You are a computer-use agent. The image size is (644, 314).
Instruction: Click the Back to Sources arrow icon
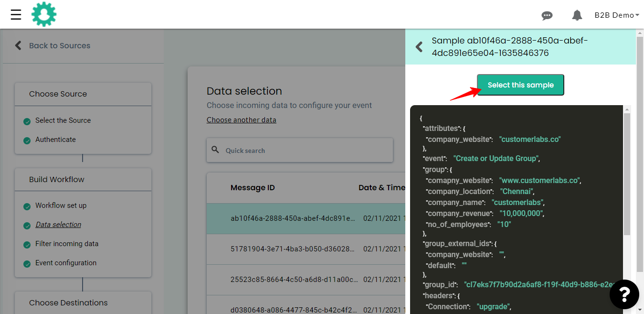pyautogui.click(x=18, y=45)
